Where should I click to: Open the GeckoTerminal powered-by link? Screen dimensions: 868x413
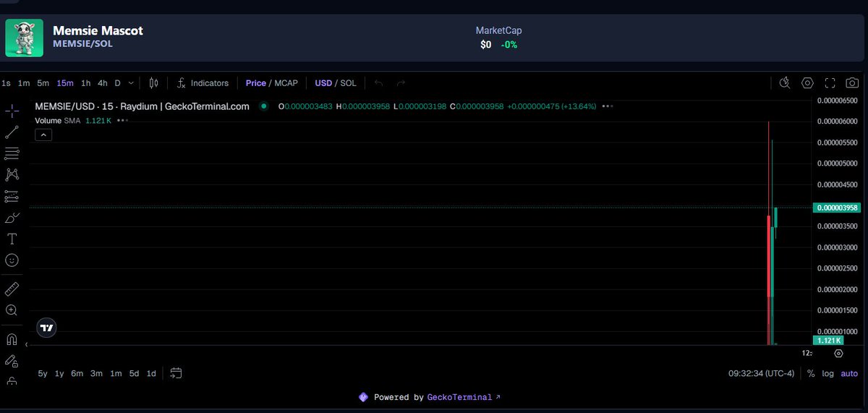tap(464, 397)
